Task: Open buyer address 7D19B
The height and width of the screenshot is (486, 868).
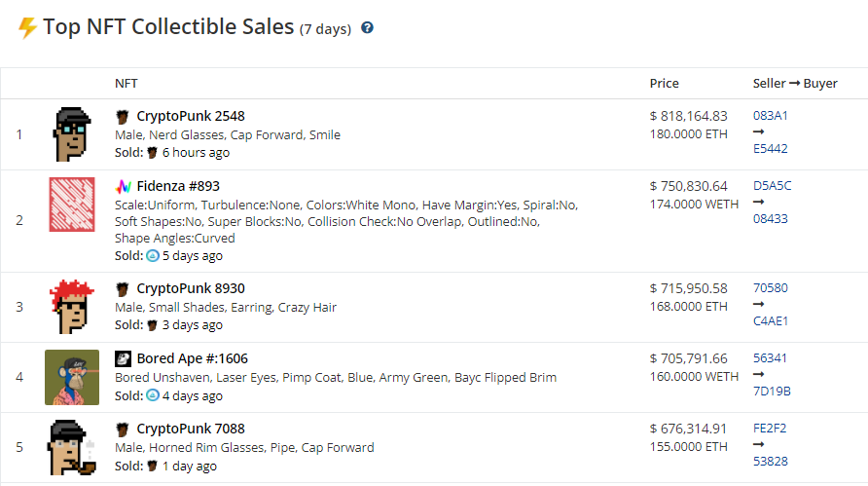Action: pyautogui.click(x=772, y=392)
